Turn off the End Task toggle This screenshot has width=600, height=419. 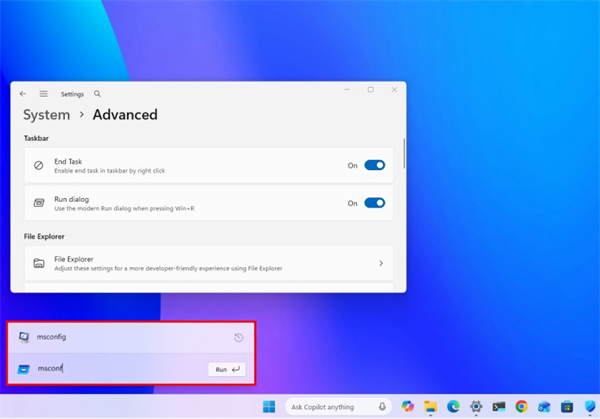(x=375, y=165)
